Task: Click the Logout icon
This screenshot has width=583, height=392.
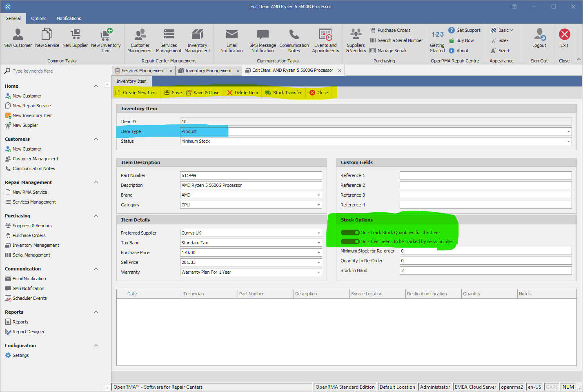Action: (539, 38)
